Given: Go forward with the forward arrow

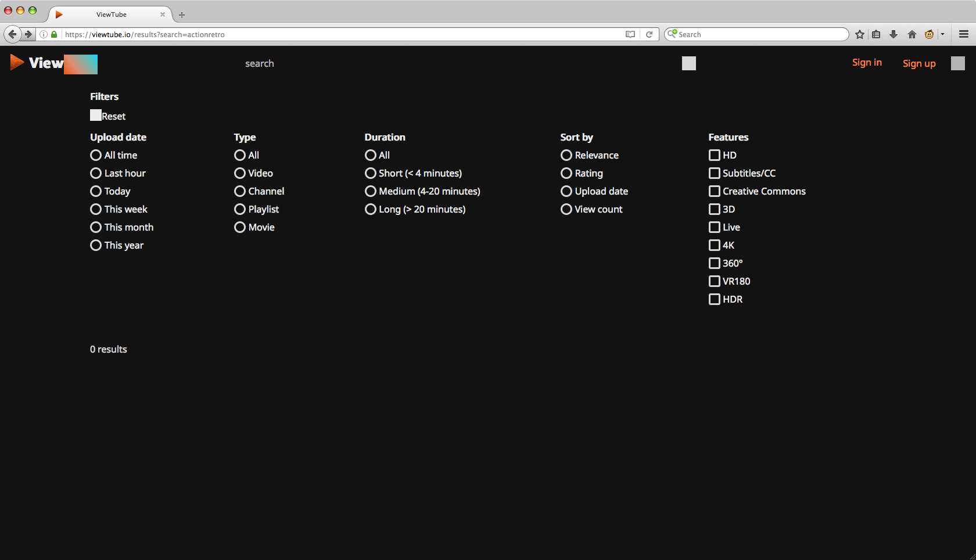Looking at the screenshot, I should 28,34.
